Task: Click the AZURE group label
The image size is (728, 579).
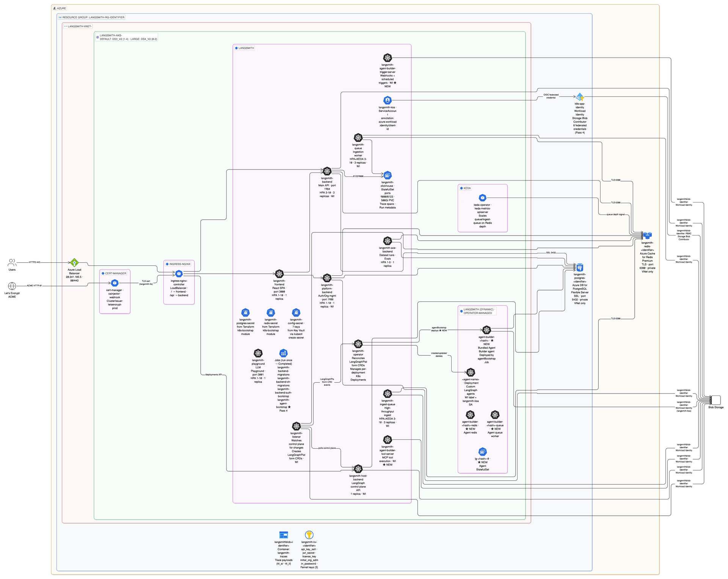Action: (x=60, y=8)
